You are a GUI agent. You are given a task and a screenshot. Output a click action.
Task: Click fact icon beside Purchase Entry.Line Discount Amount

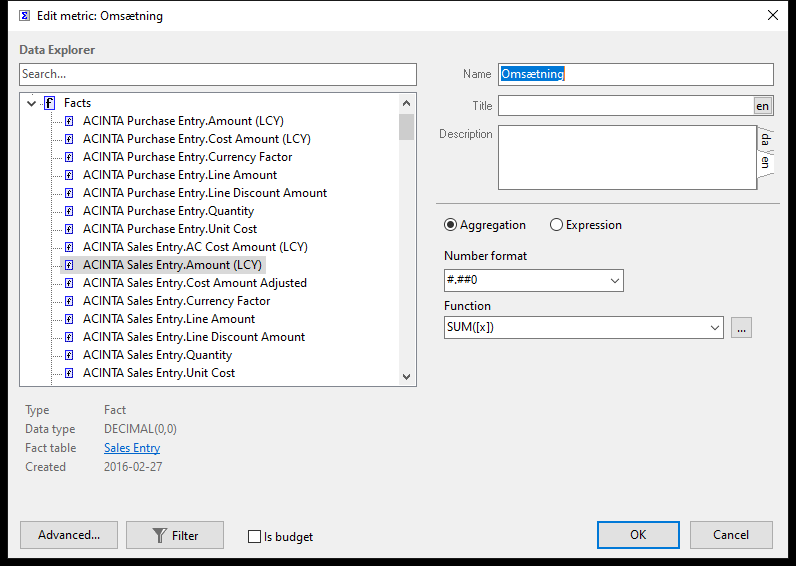point(69,193)
